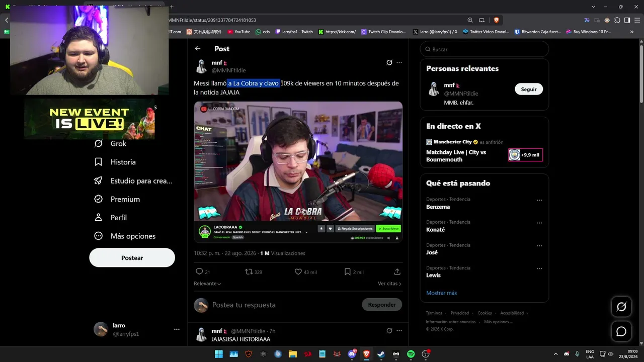
Task: Open options for the Lewis trend
Action: [539, 268]
